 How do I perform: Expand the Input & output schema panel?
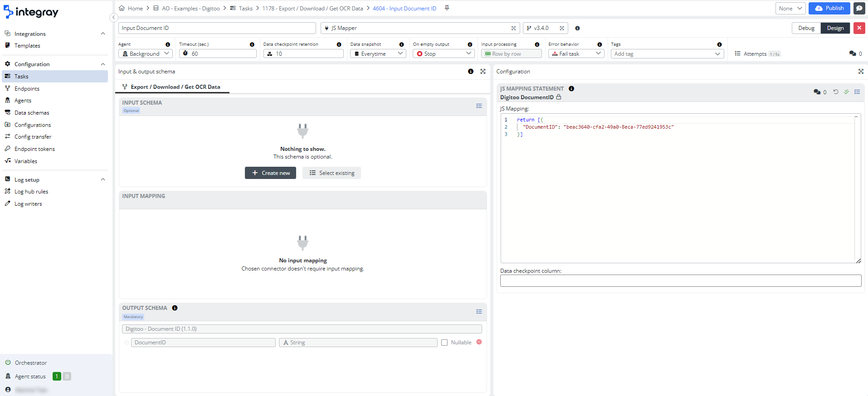(483, 72)
